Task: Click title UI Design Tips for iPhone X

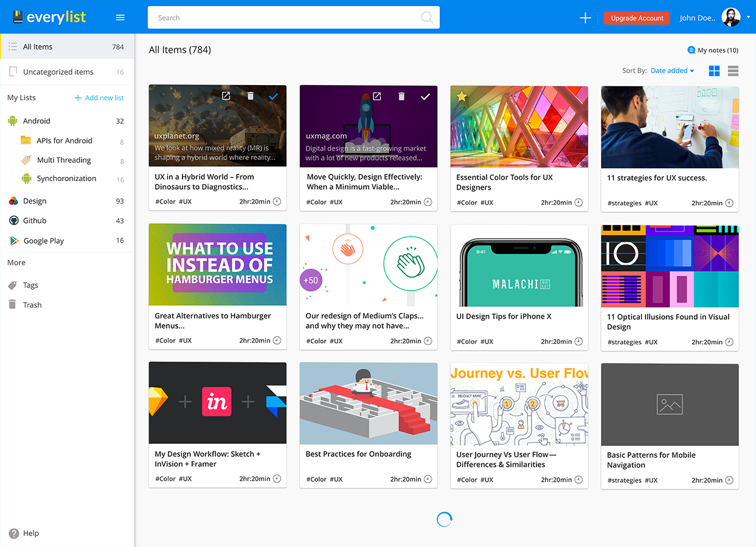Action: pyautogui.click(x=504, y=316)
